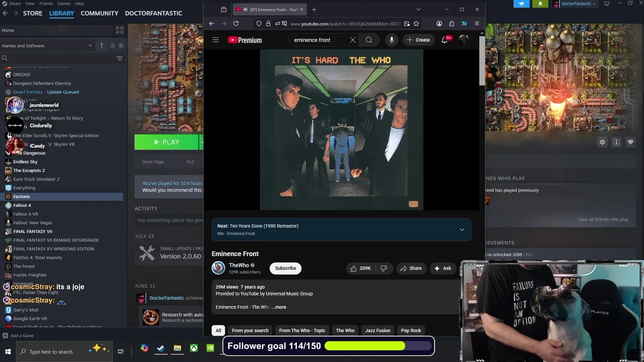Image resolution: width=644 pixels, height=362 pixels.
Task: Click View all friends who play
Action: pos(603,219)
